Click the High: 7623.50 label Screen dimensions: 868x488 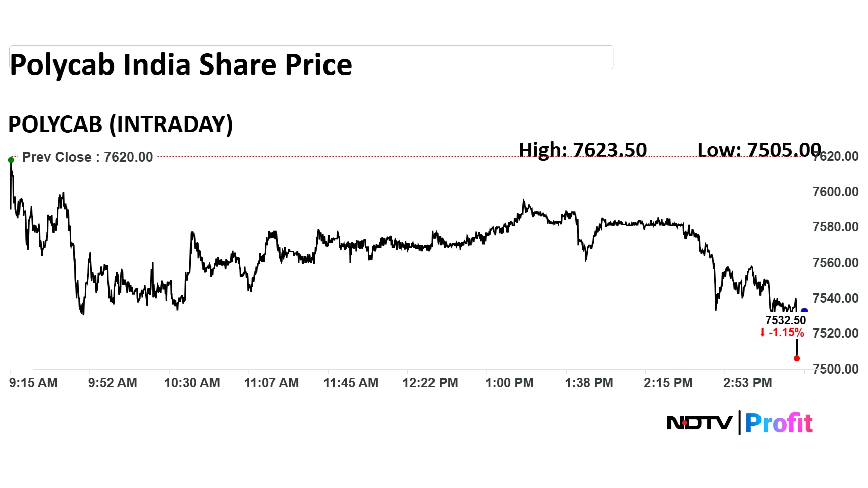click(583, 150)
